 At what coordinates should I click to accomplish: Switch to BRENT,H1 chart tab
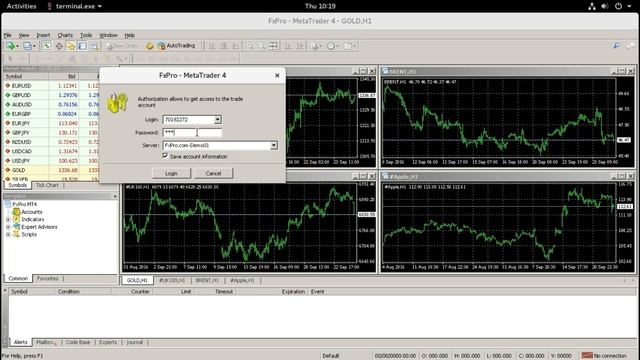[x=207, y=280]
